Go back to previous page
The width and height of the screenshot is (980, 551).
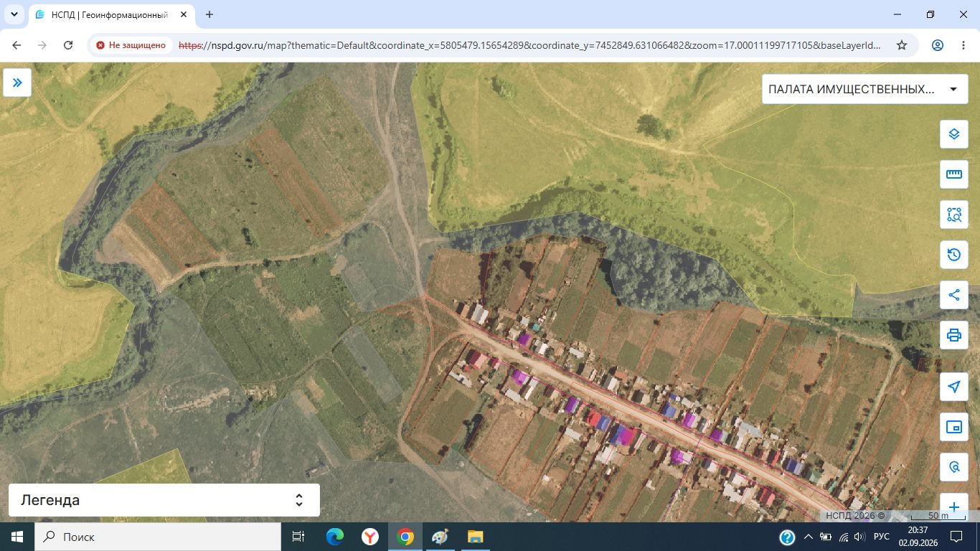click(x=17, y=45)
